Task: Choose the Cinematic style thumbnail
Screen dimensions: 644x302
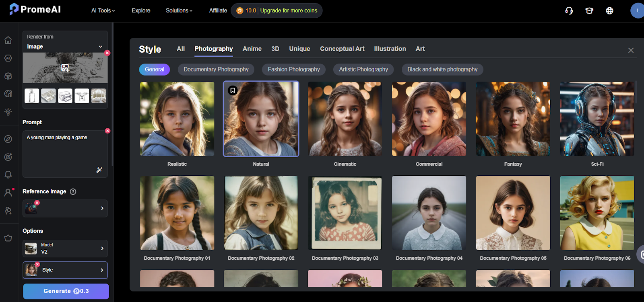Action: click(345, 119)
